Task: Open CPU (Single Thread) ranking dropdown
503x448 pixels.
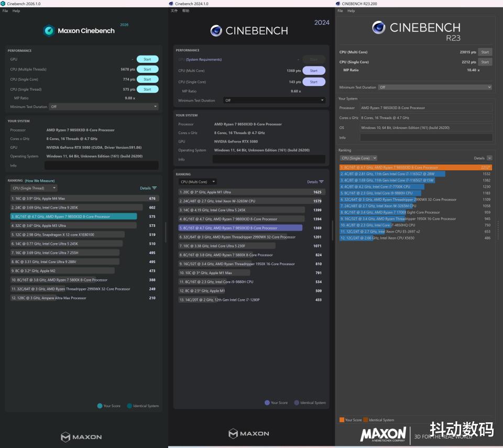Action: tap(34, 188)
